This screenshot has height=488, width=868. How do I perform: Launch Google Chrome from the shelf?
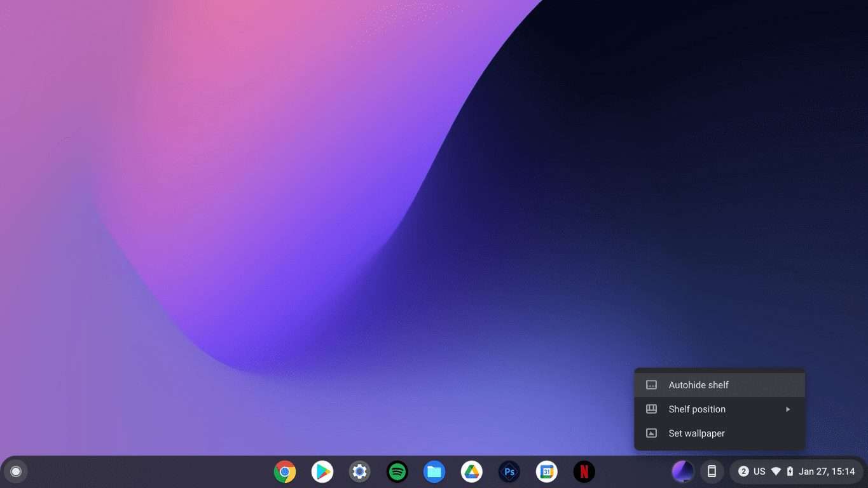point(285,471)
